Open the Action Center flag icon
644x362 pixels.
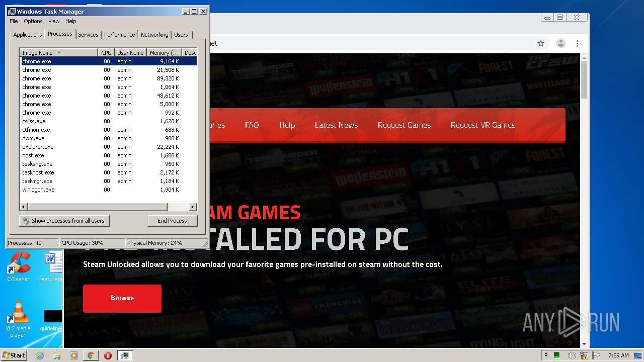(596, 355)
